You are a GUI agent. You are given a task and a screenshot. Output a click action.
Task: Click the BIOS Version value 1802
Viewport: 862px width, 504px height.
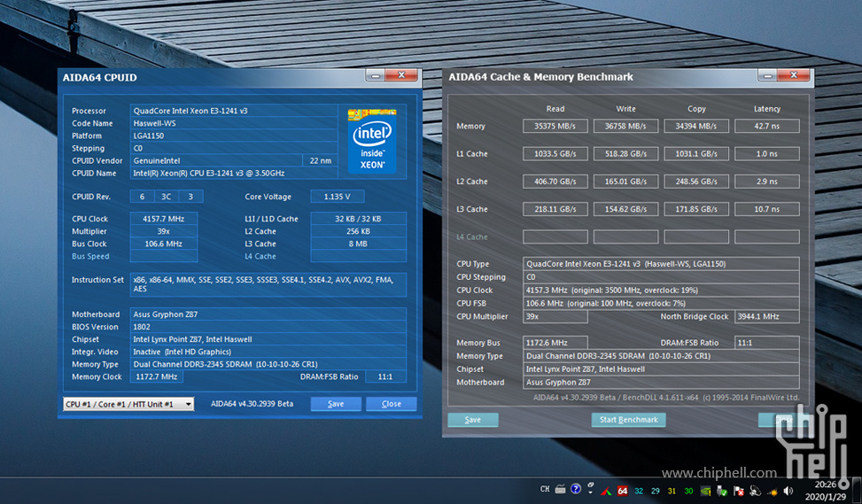click(x=268, y=327)
